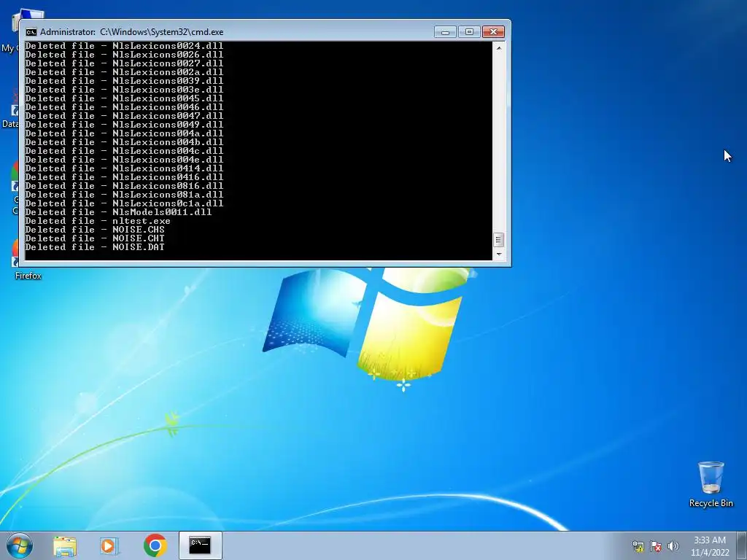This screenshot has width=747, height=560.
Task: Click the line 'Deleted file - NlsLexicons0026.dll'
Action: pos(124,55)
